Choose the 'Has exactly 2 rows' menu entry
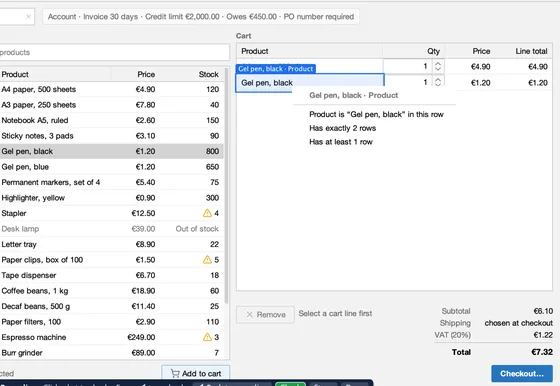Image resolution: width=560 pixels, height=386 pixels. click(342, 128)
